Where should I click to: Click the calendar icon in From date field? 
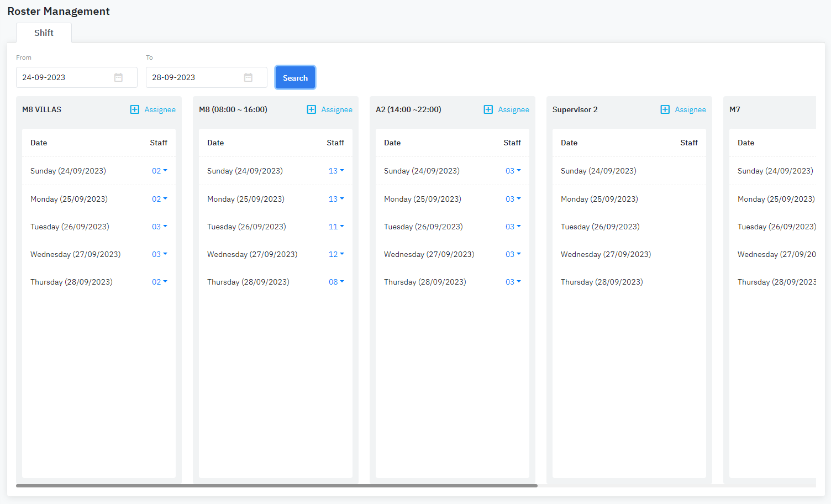pyautogui.click(x=118, y=77)
